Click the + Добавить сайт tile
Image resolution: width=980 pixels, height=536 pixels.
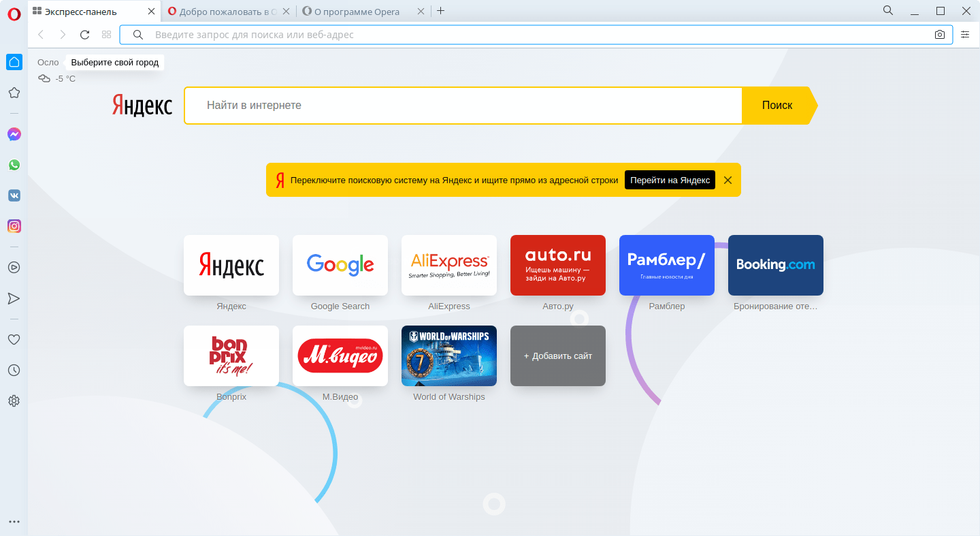(558, 356)
